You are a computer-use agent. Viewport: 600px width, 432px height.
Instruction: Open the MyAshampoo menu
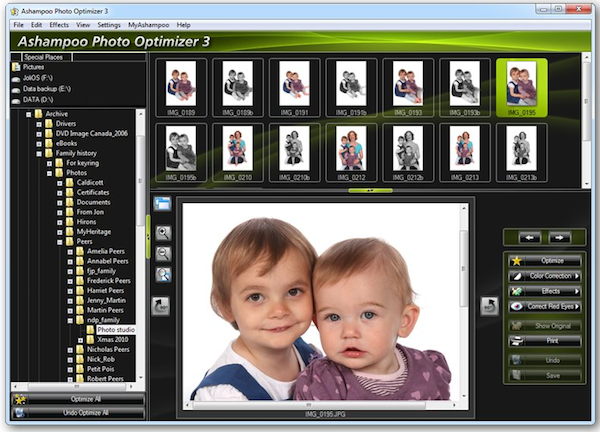click(148, 24)
